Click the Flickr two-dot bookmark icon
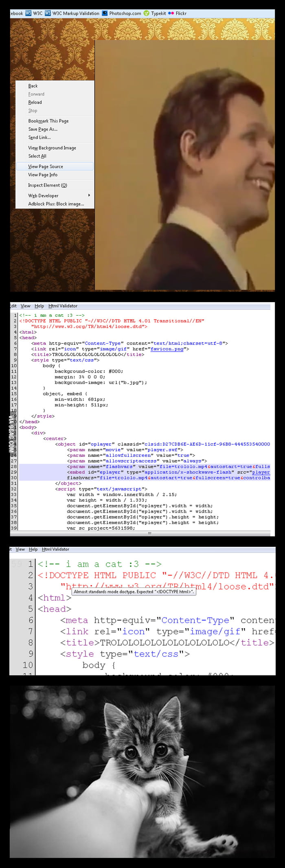Image resolution: width=285 pixels, height=868 pixels. [171, 13]
